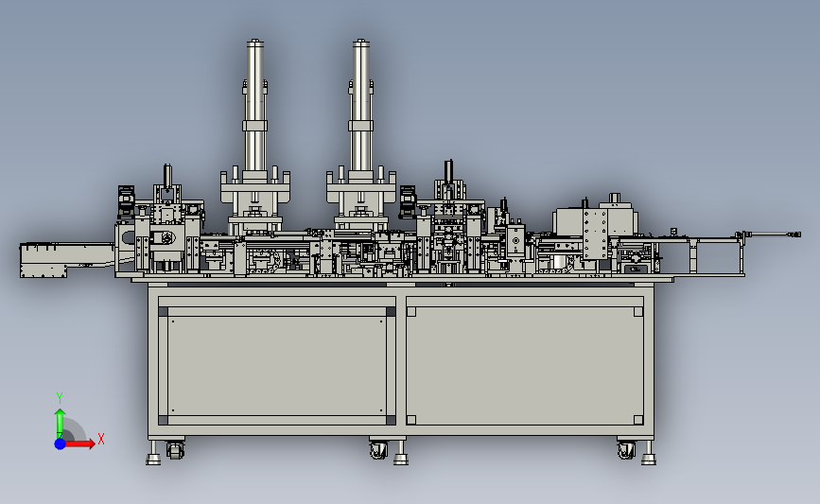The height and width of the screenshot is (504, 820).
Task: Click the green Y label of the triad
Action: click(x=60, y=398)
